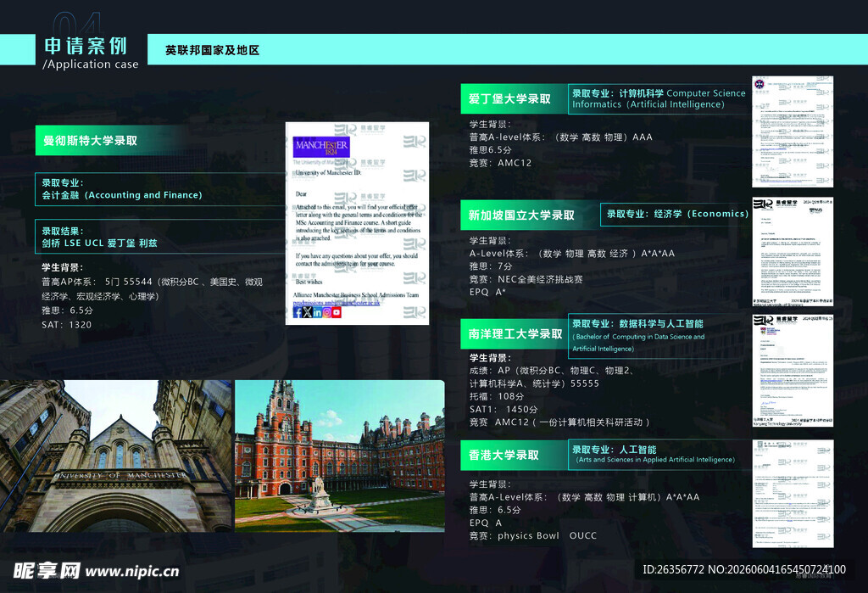Click the Manchester 录取结果 label
This screenshot has width=868, height=593.
(x=63, y=231)
